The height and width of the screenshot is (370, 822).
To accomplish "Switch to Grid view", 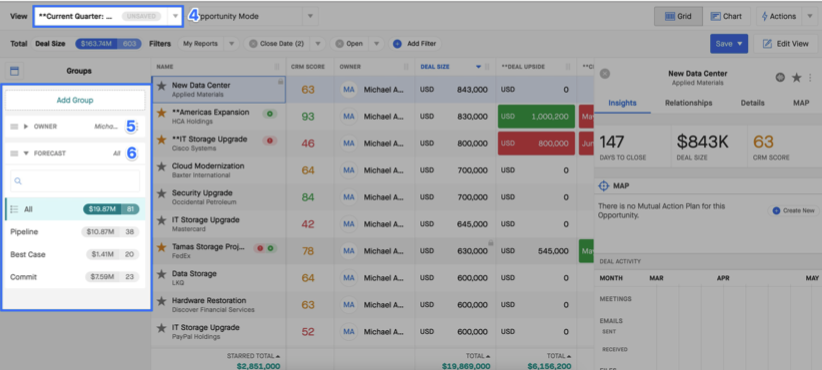I will (x=678, y=16).
